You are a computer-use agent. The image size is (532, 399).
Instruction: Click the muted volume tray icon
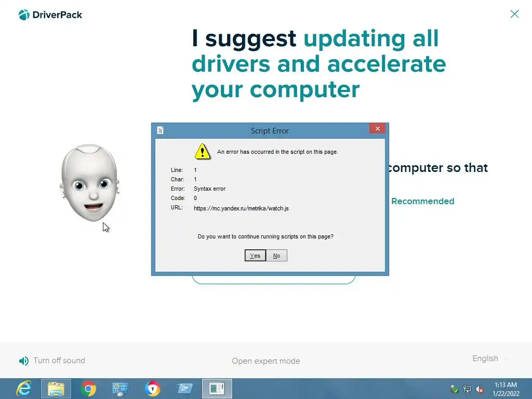(480, 389)
